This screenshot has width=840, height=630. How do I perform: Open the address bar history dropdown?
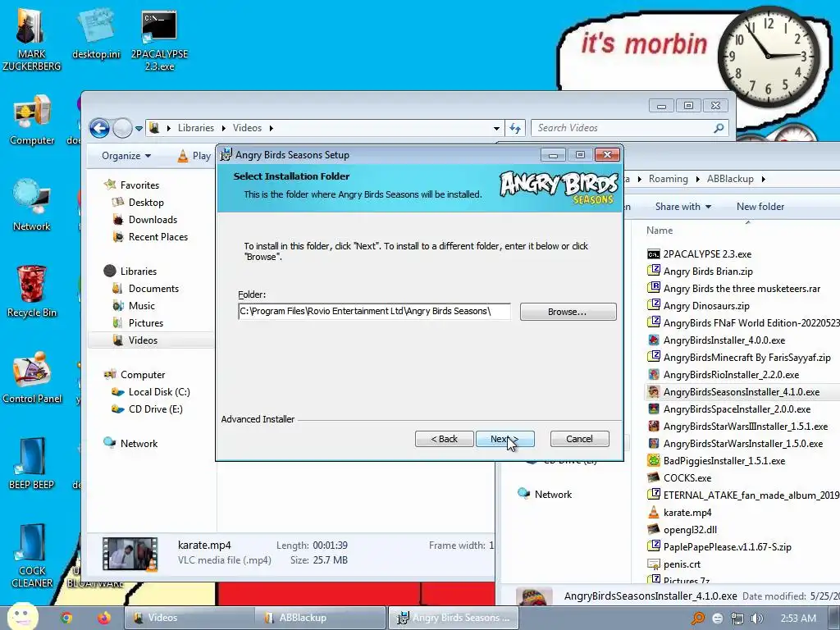pyautogui.click(x=496, y=128)
